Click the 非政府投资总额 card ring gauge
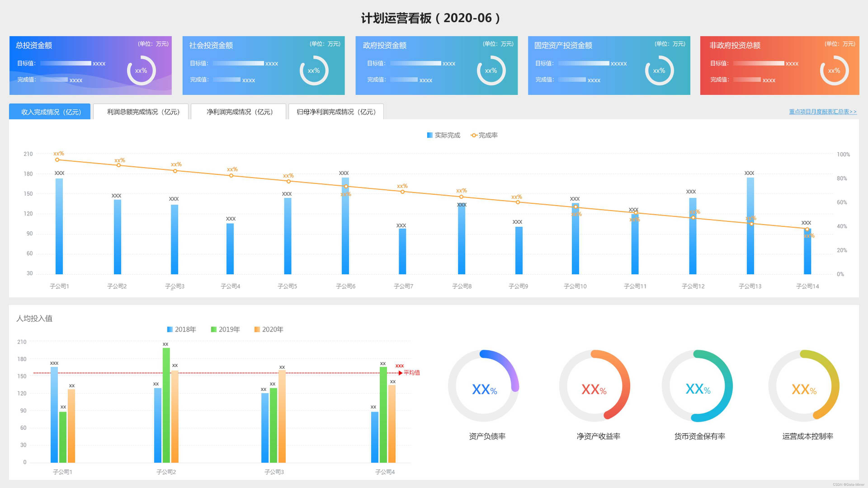Viewport: 868px width, 488px height. pos(834,70)
